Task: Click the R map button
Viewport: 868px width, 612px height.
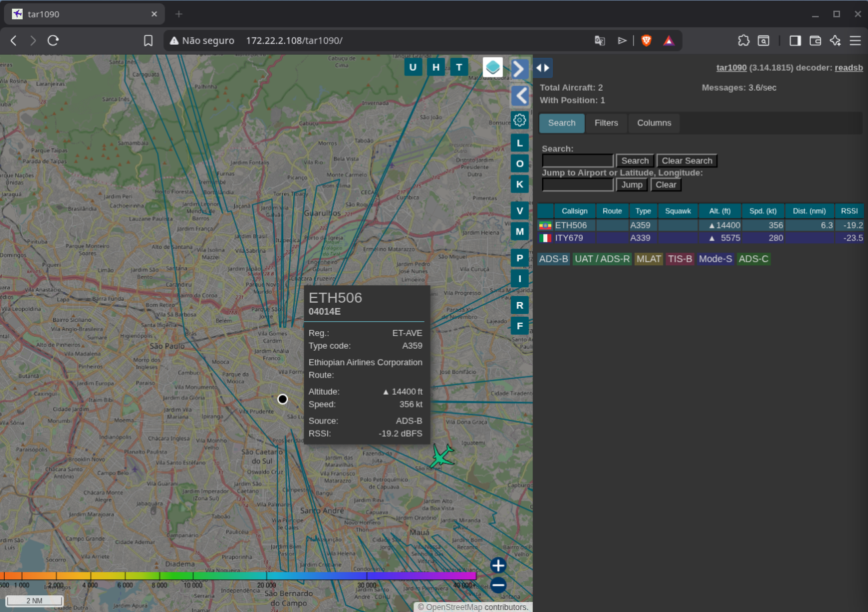Action: click(520, 305)
